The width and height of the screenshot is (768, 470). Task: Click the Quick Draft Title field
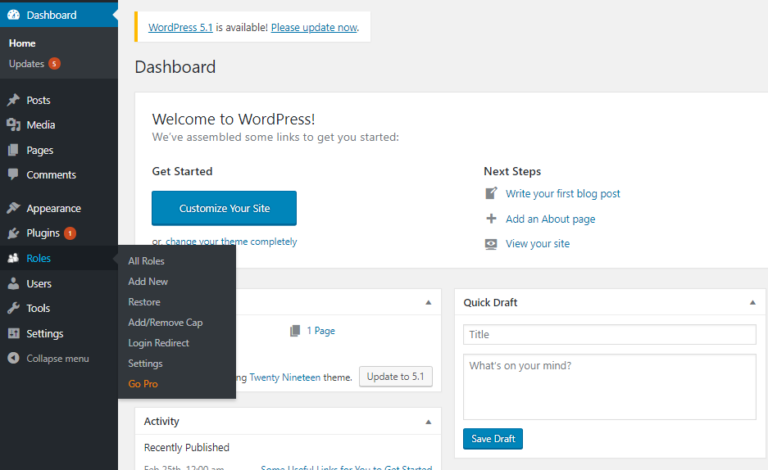(609, 334)
